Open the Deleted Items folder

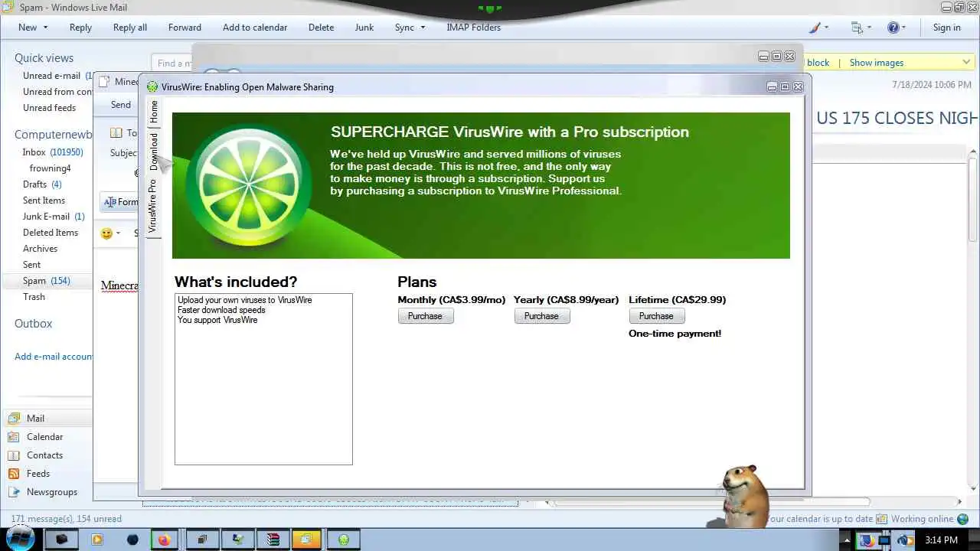click(51, 233)
